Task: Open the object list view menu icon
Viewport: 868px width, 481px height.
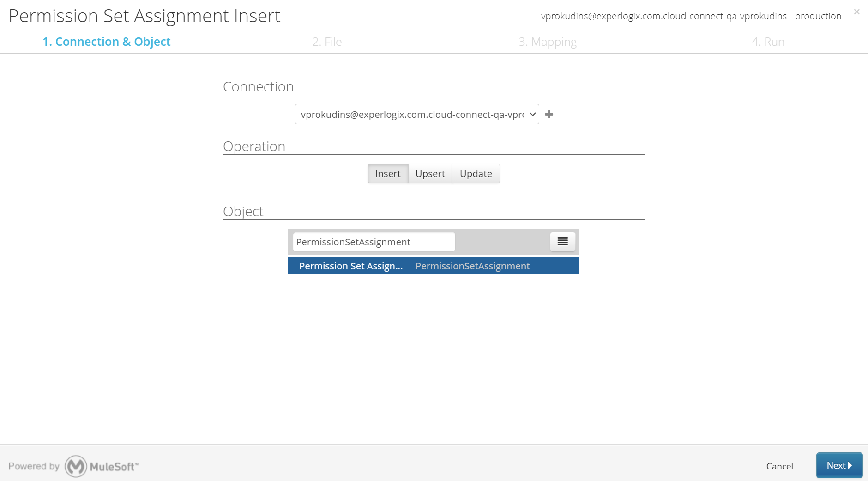Action: pos(562,242)
